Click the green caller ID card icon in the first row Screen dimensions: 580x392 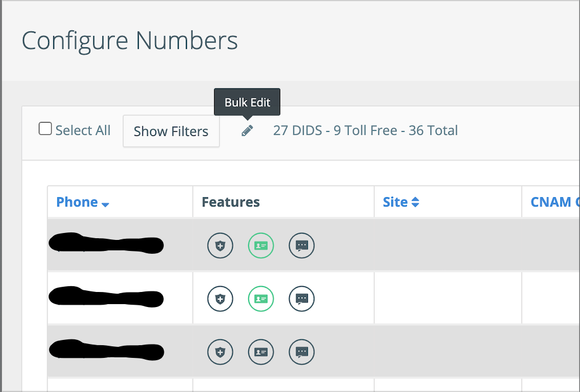tap(261, 246)
